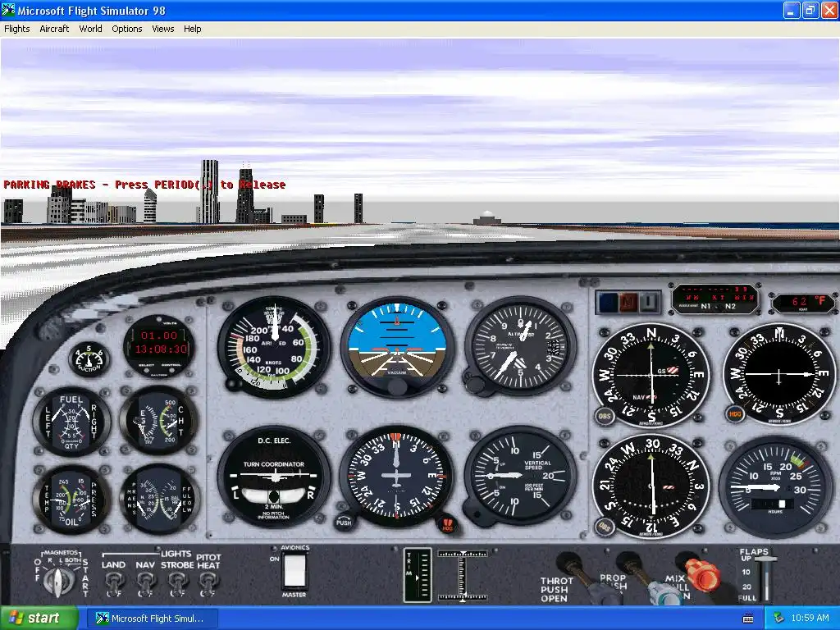Turn the OBS knob on NAV1 indicator
The width and height of the screenshot is (840, 630).
point(605,416)
